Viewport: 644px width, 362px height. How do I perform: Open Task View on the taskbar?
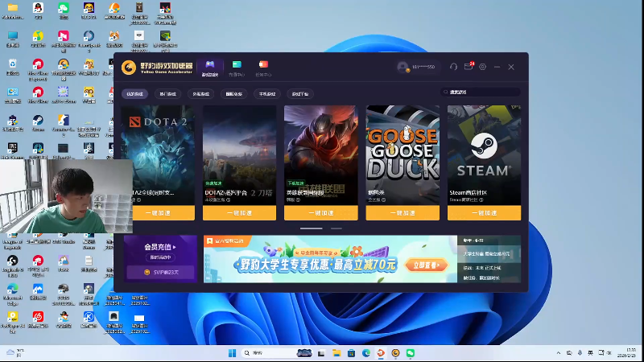coord(321,353)
